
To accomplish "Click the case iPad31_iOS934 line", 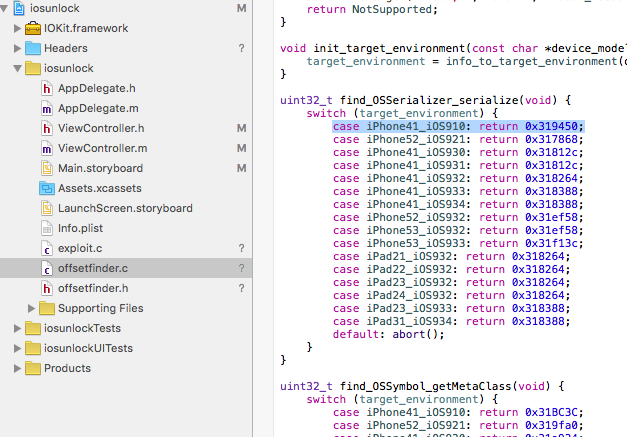I will [451, 321].
